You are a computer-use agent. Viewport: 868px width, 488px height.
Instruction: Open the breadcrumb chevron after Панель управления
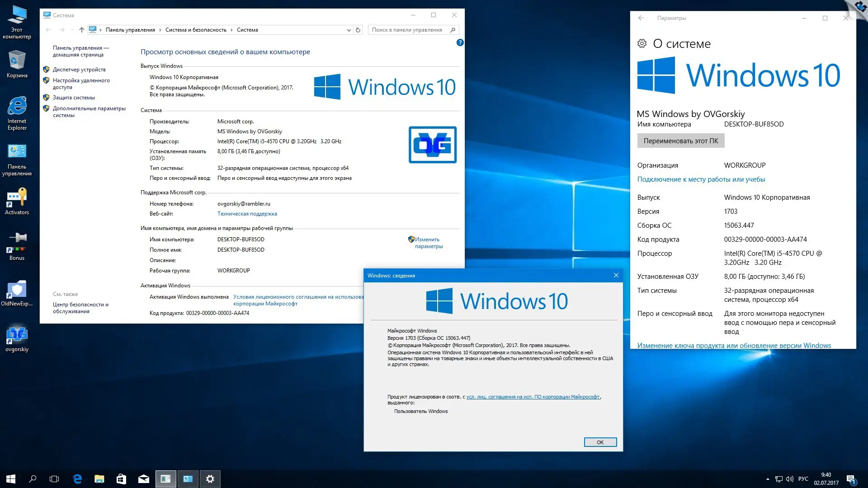pyautogui.click(x=160, y=29)
